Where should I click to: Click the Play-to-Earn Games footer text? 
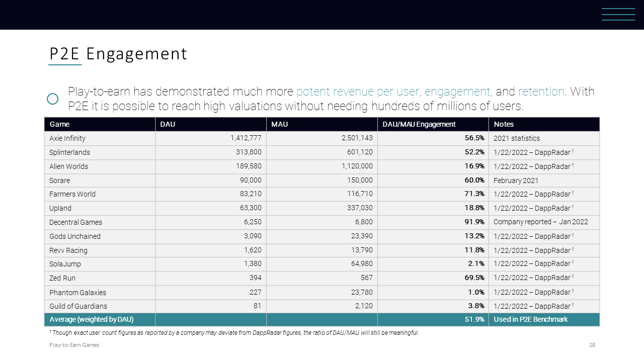pos(74,345)
